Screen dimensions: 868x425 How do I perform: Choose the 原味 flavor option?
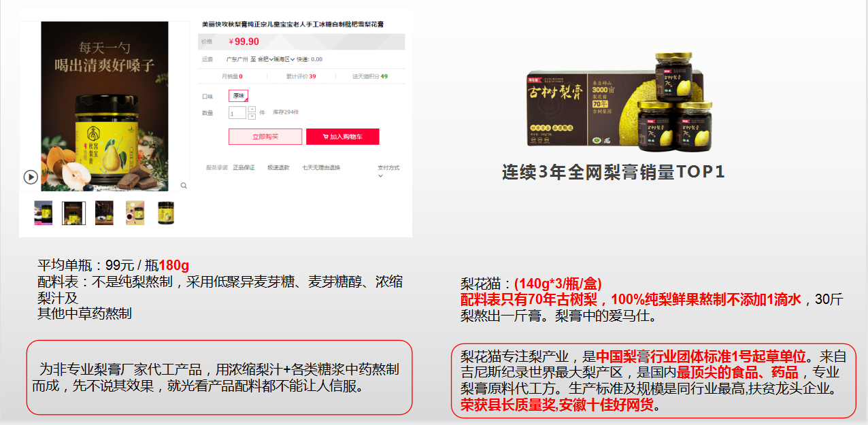tap(239, 96)
